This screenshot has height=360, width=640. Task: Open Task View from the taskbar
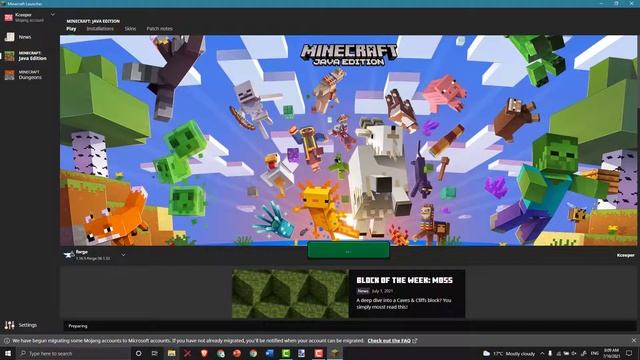tap(155, 353)
